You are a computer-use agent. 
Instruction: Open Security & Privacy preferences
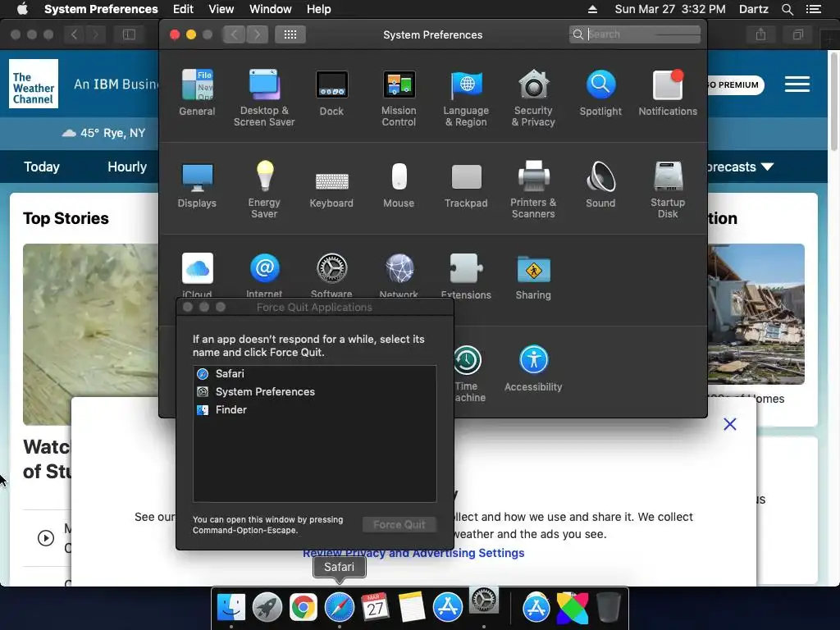pos(533,98)
